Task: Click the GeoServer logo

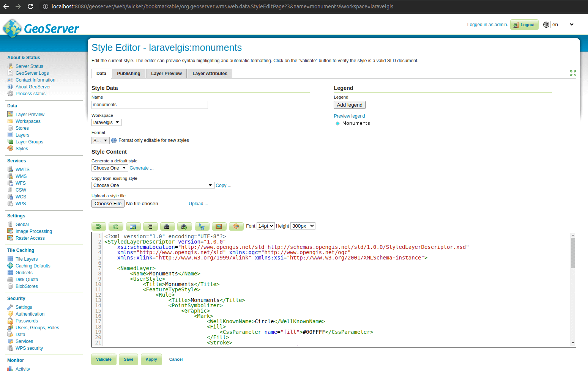Action: (x=41, y=28)
